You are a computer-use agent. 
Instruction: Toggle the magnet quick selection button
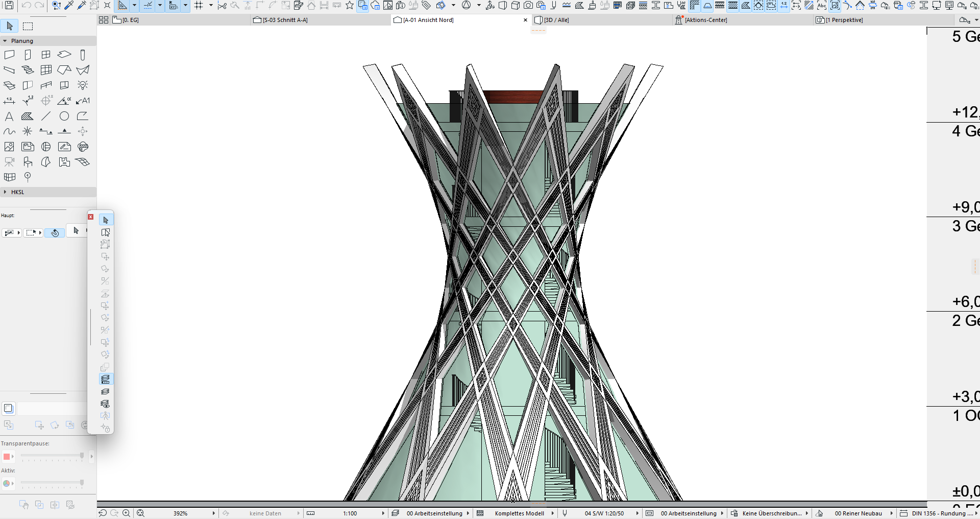point(55,233)
